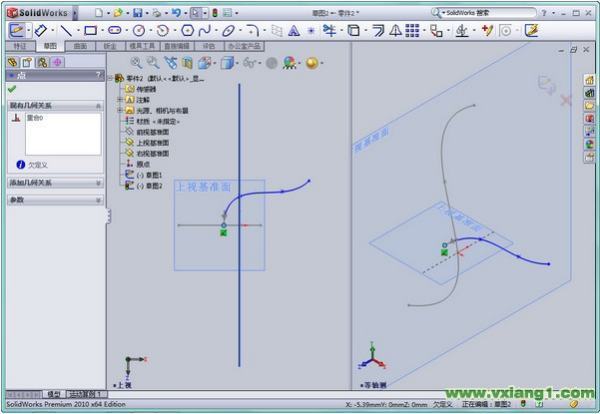600x414 pixels.
Task: Open the Trim Entities dropdown arrow
Action: pos(341,31)
